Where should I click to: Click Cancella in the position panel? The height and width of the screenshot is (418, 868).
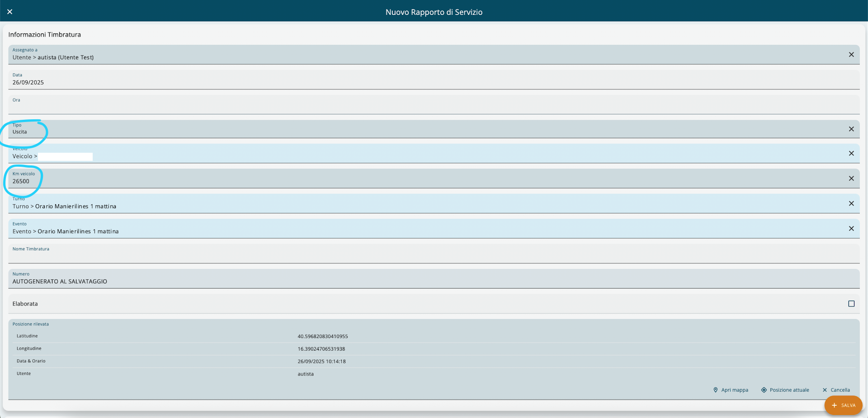click(x=836, y=390)
